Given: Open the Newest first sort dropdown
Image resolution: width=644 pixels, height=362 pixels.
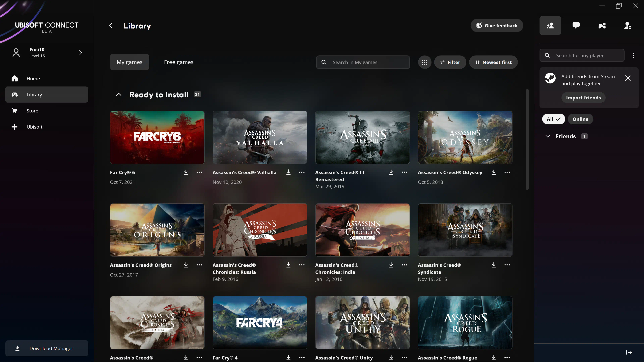Looking at the screenshot, I should pyautogui.click(x=493, y=62).
